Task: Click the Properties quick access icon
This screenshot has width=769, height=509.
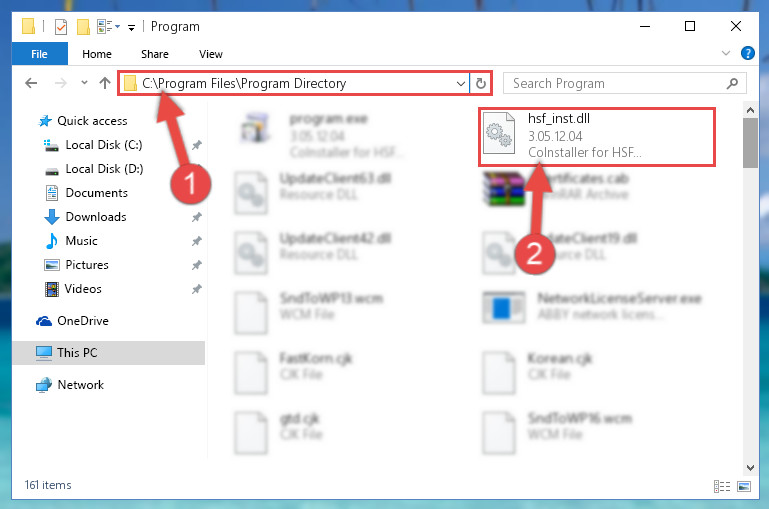Action: tap(61, 26)
